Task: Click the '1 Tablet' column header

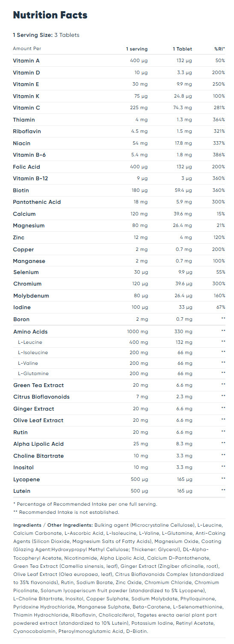Action: pyautogui.click(x=183, y=49)
